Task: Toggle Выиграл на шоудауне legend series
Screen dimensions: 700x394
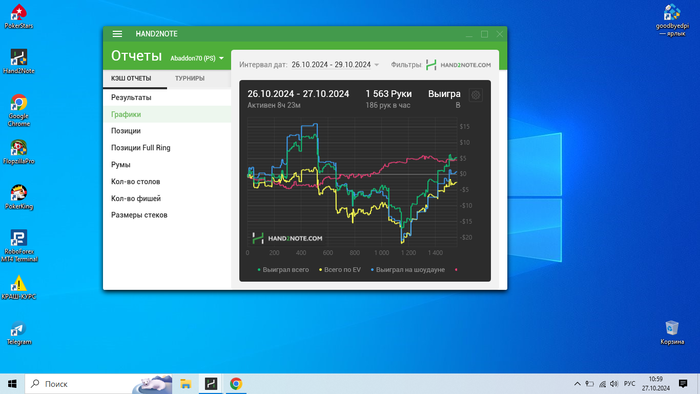Action: tap(408, 270)
